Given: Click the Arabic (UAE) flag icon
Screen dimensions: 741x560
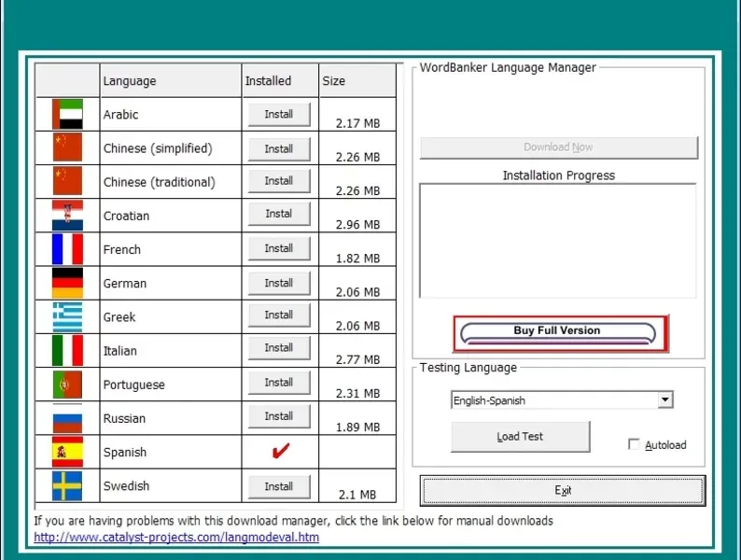Looking at the screenshot, I should click(67, 114).
